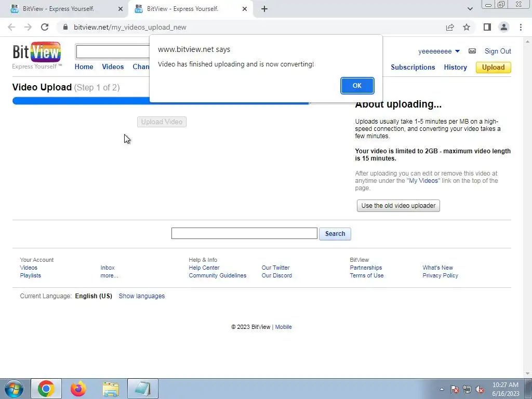532x399 pixels.
Task: Open File Explorer from the taskbar
Action: tap(111, 389)
